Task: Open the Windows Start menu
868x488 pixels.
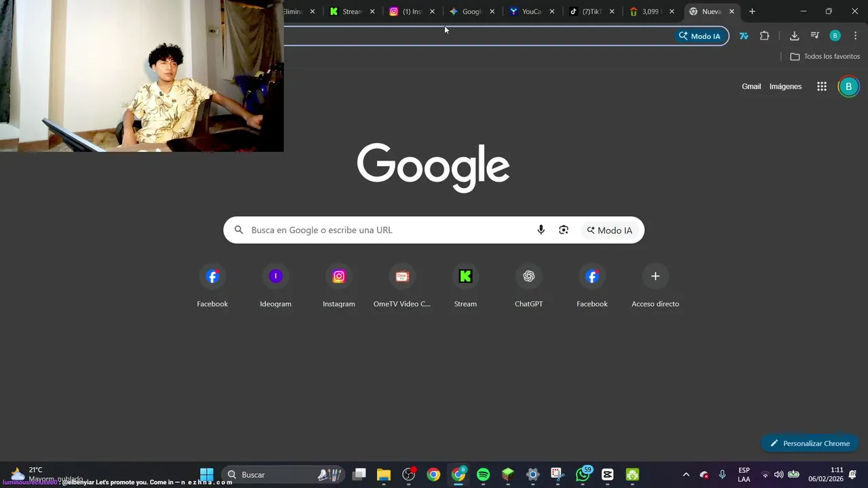Action: [207, 474]
